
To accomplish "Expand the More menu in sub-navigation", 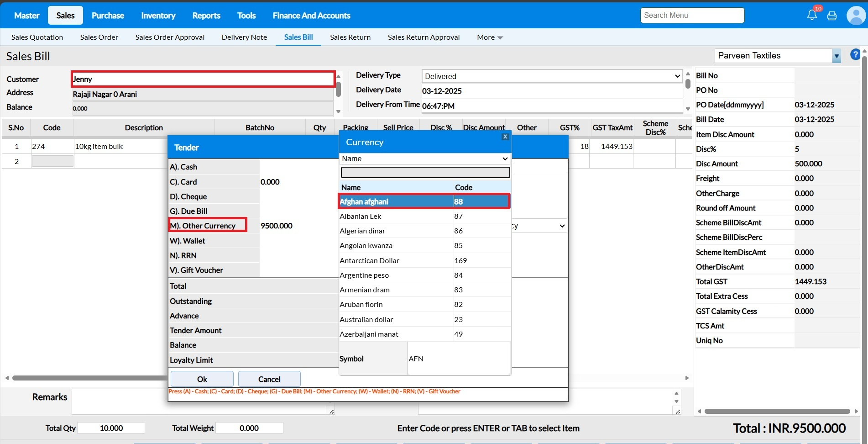I will (x=489, y=37).
